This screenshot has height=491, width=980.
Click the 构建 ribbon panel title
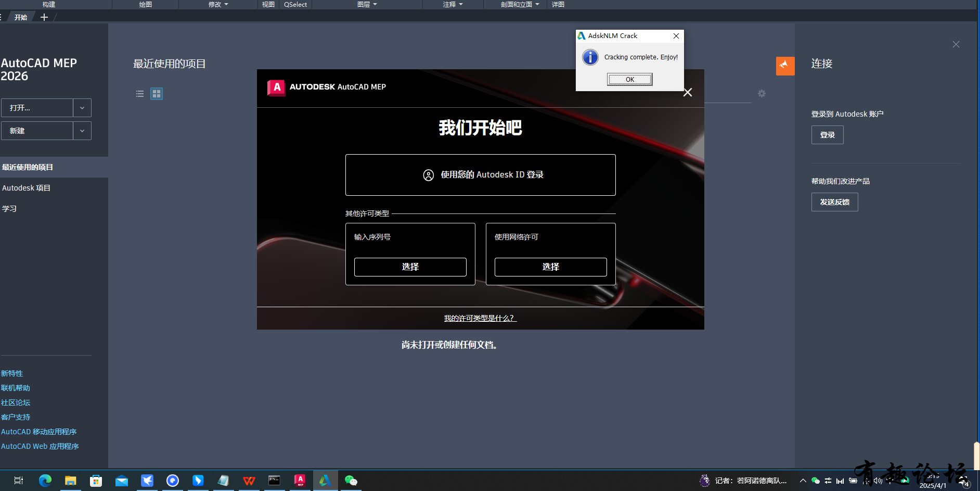click(x=49, y=4)
